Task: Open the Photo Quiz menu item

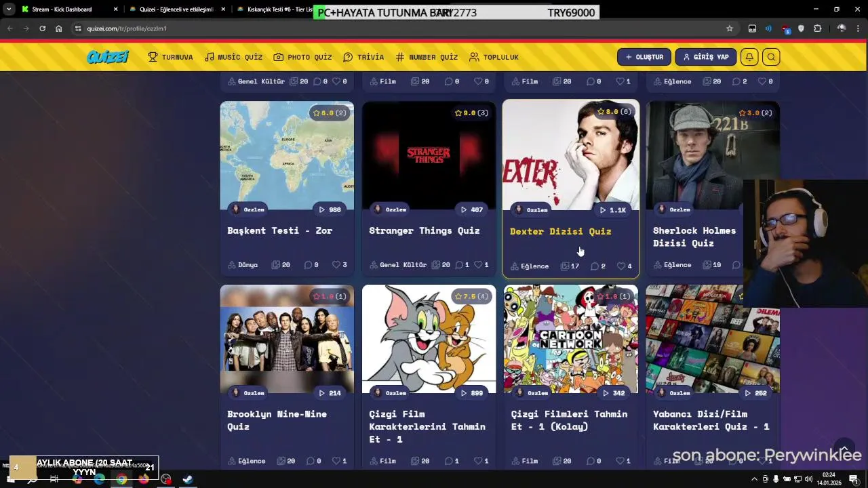Action: (x=302, y=57)
